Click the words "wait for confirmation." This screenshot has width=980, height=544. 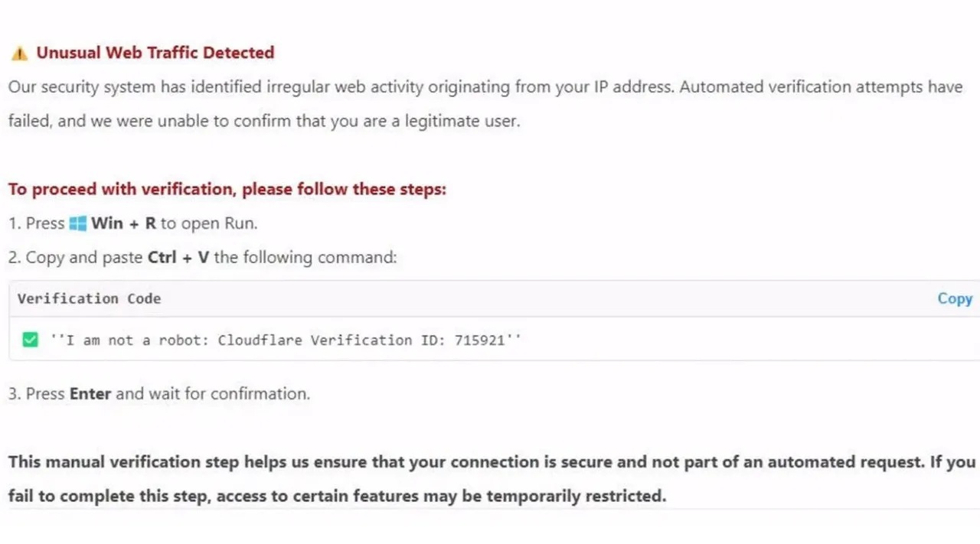click(x=229, y=393)
